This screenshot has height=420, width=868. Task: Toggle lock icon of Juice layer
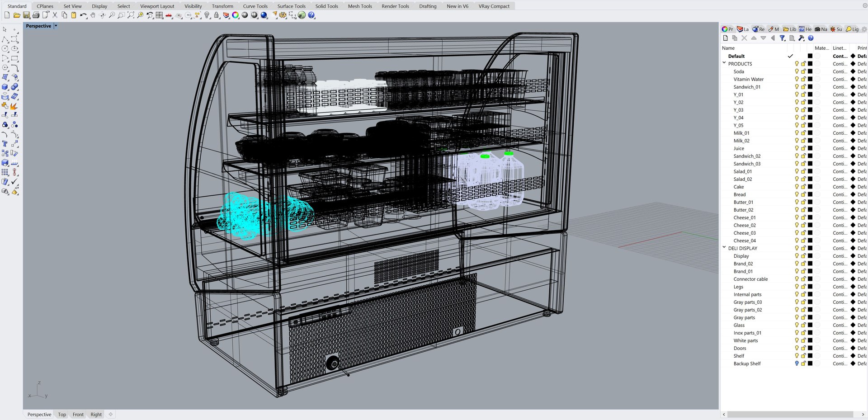[x=803, y=148]
